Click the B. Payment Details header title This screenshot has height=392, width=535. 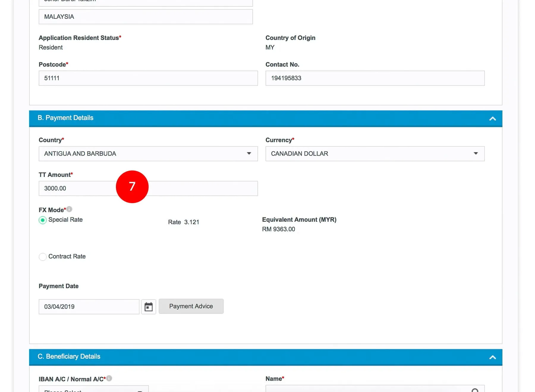tap(65, 118)
